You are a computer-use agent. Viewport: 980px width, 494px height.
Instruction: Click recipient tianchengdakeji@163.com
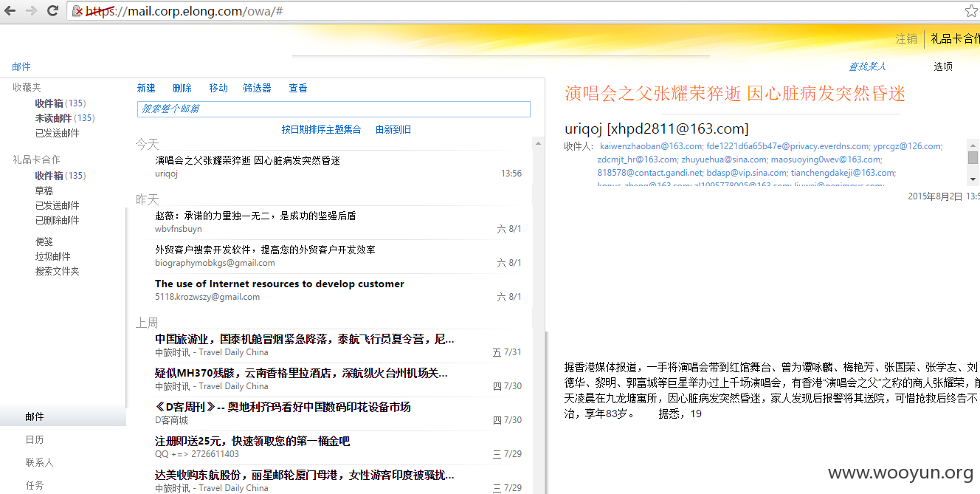click(843, 173)
